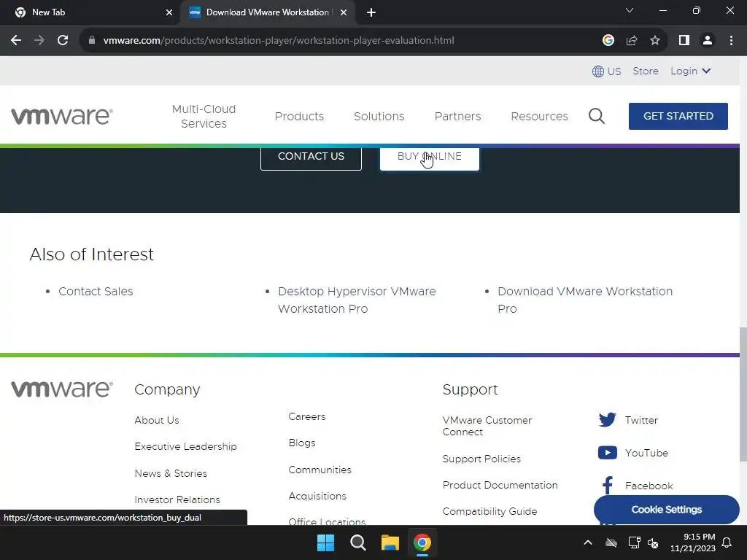Screen dimensions: 747x560
Task: Open the Google icon in address bar
Action: click(x=608, y=41)
